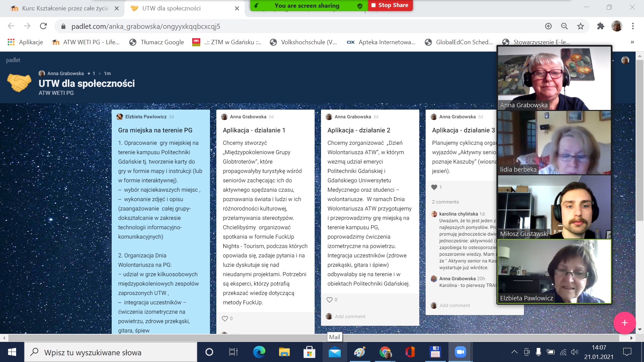Open Tłumacz Google bookmark
Viewport: 644px width, 362px height.
click(157, 42)
